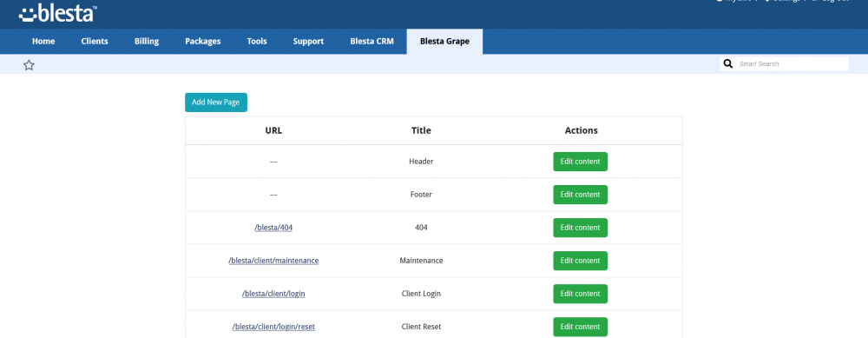The height and width of the screenshot is (338, 868).
Task: Edit content for the Maintenance page
Action: tap(580, 261)
